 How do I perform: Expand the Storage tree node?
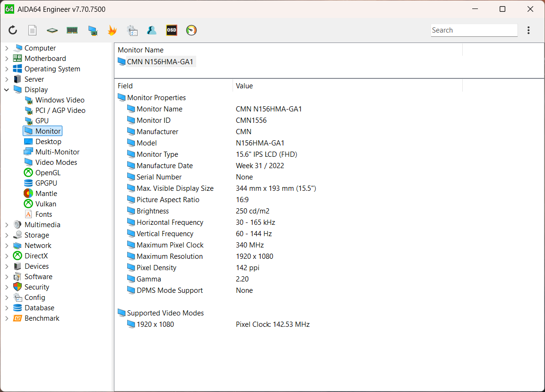7,235
